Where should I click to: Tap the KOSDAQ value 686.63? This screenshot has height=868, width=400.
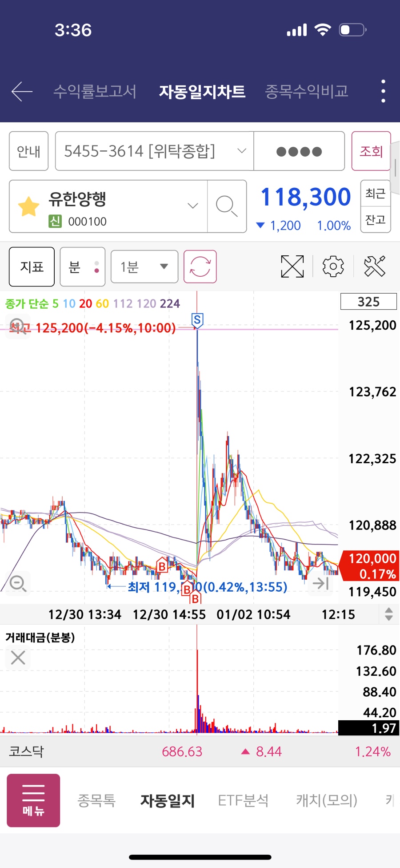[x=182, y=751]
